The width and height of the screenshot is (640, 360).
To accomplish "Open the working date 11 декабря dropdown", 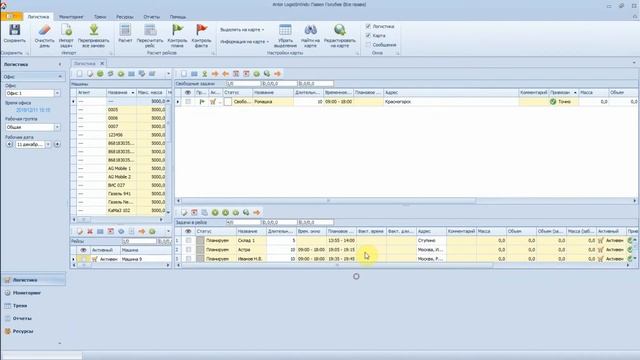I will [x=48, y=144].
